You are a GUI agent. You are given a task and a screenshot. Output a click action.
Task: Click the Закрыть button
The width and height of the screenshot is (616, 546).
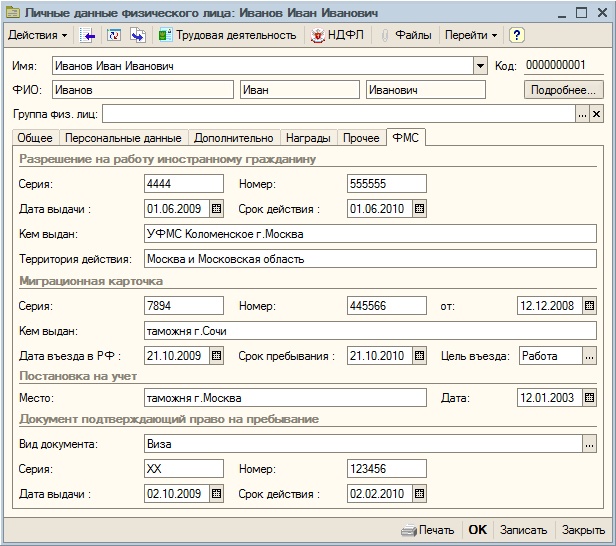(583, 530)
